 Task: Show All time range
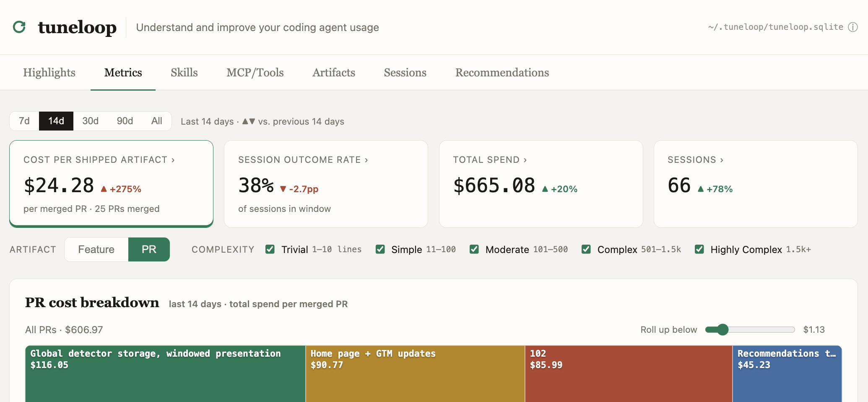[157, 121]
